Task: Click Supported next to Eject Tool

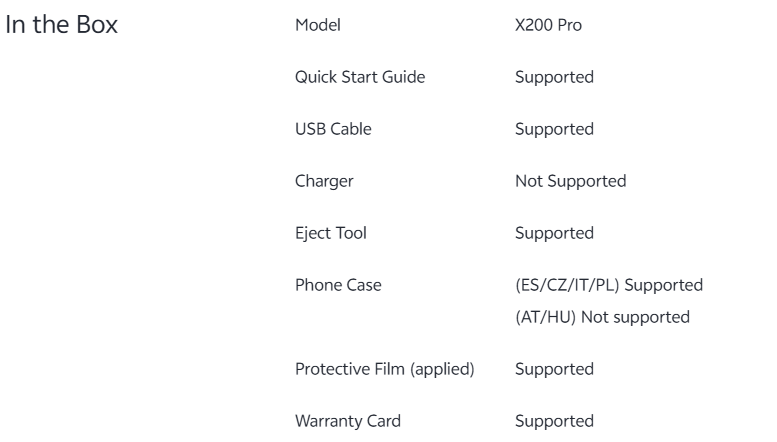Action: (x=554, y=233)
